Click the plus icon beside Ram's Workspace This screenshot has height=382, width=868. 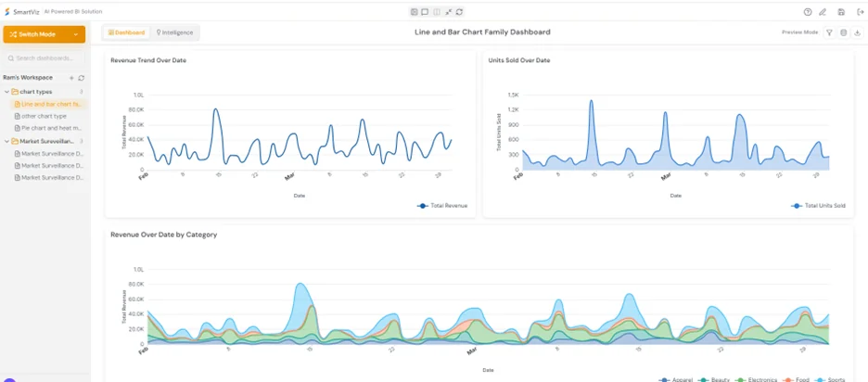click(71, 78)
